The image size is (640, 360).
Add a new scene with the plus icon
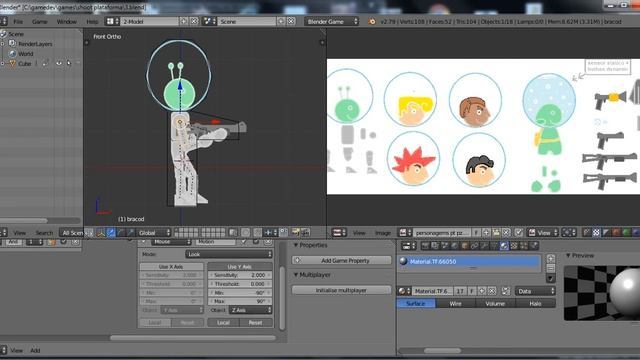click(x=281, y=21)
